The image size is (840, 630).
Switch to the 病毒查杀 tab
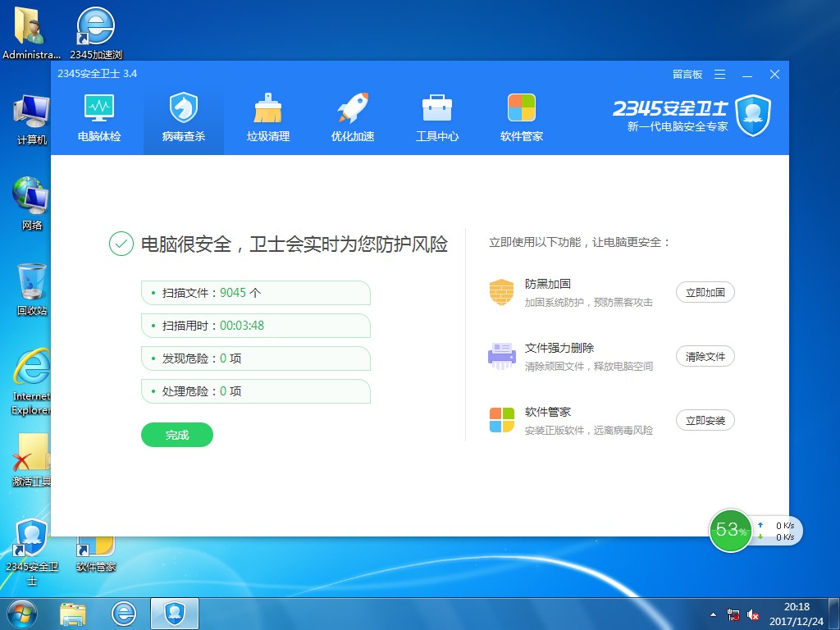(x=184, y=118)
